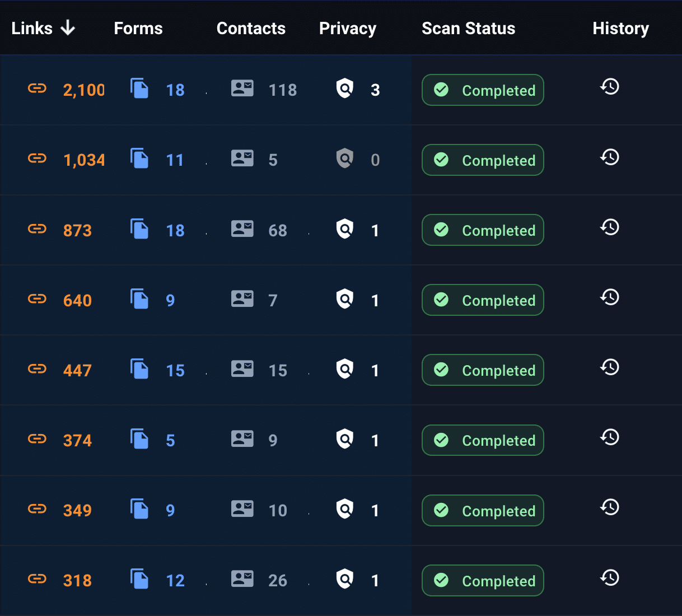Click the forms count 5
Screen dimensions: 682x616
pos(170,441)
